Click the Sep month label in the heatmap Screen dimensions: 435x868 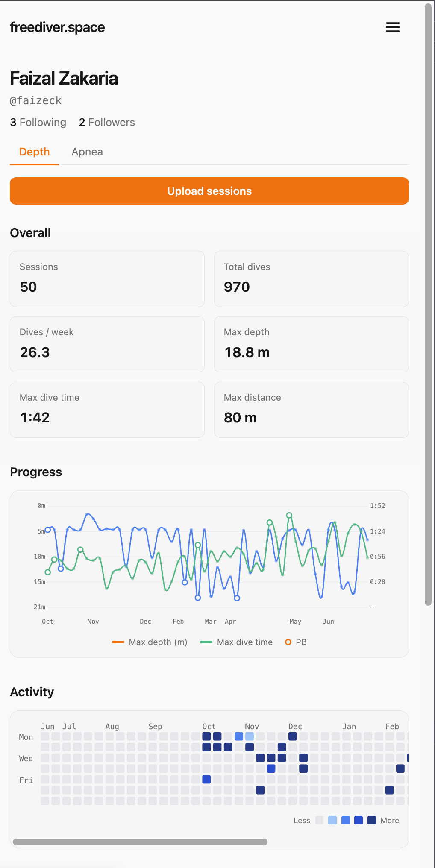[156, 726]
